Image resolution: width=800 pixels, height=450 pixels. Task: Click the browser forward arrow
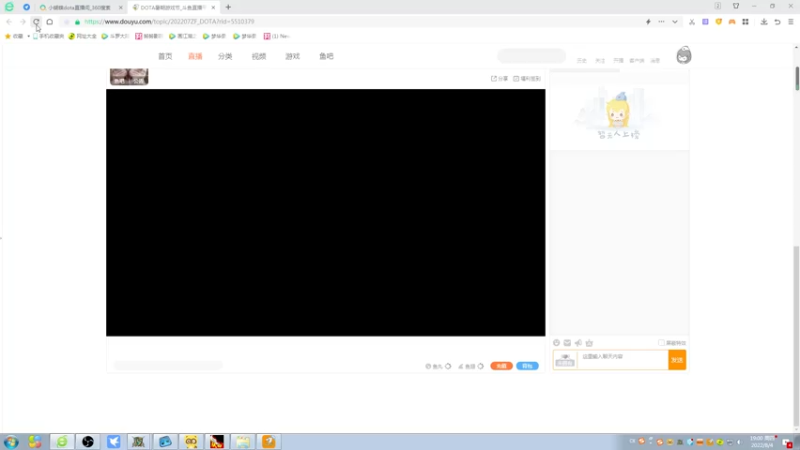point(22,21)
